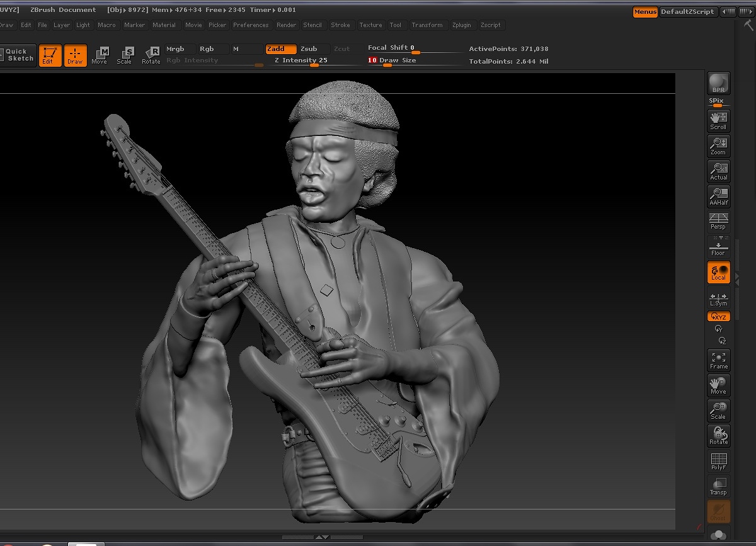The image size is (756, 546).
Task: Open the Preferences menu
Action: pyautogui.click(x=251, y=25)
